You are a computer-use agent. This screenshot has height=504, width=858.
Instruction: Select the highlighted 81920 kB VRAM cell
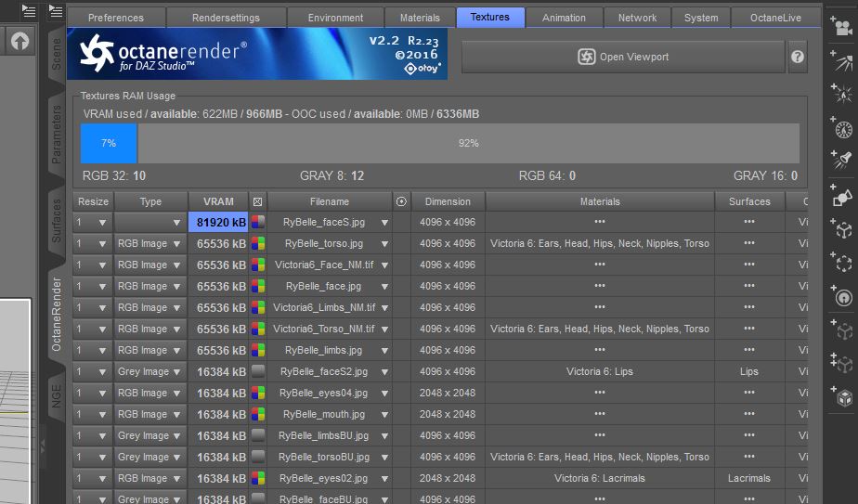click(x=218, y=223)
